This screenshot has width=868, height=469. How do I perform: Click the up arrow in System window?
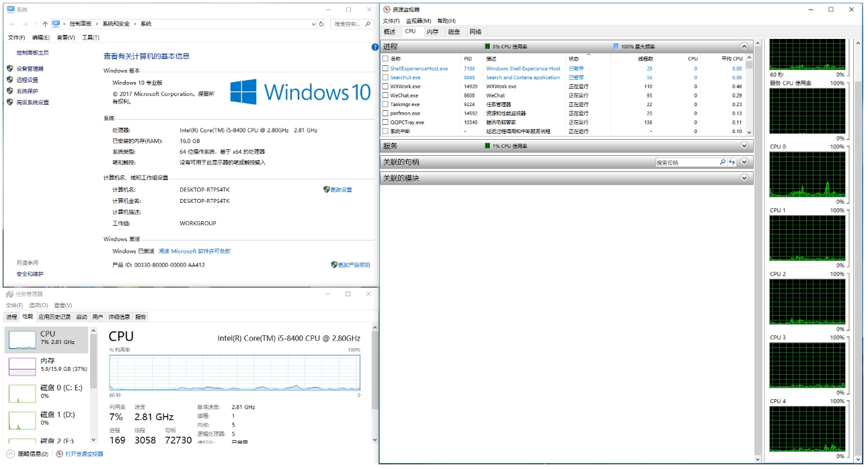(x=45, y=24)
